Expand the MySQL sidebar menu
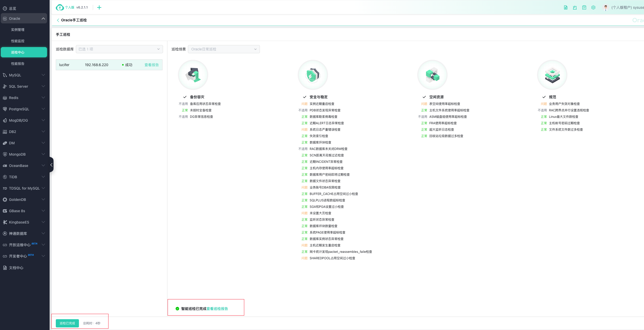644x330 pixels. tap(24, 75)
